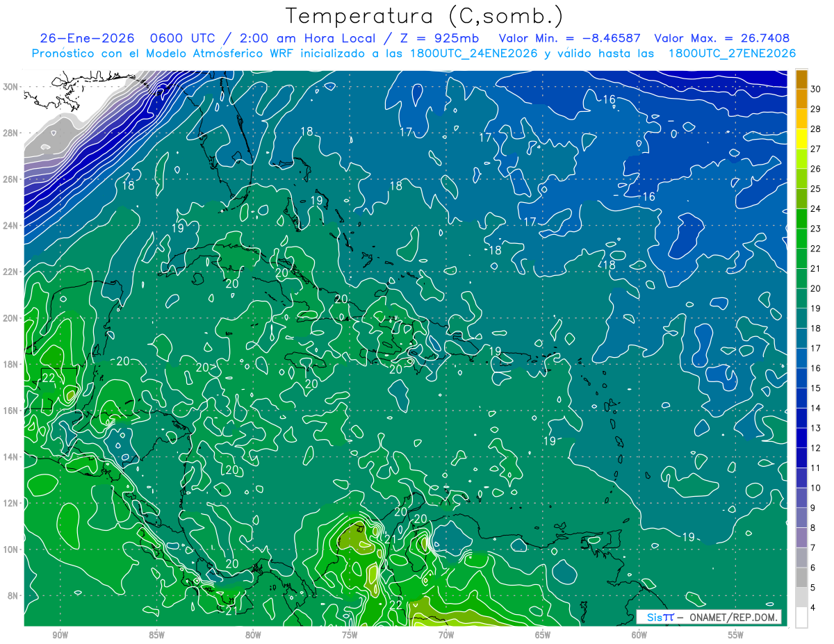Viewport: 834px width, 644px height.
Task: Pick the purple swatch for 8 degrees
Action: point(801,538)
